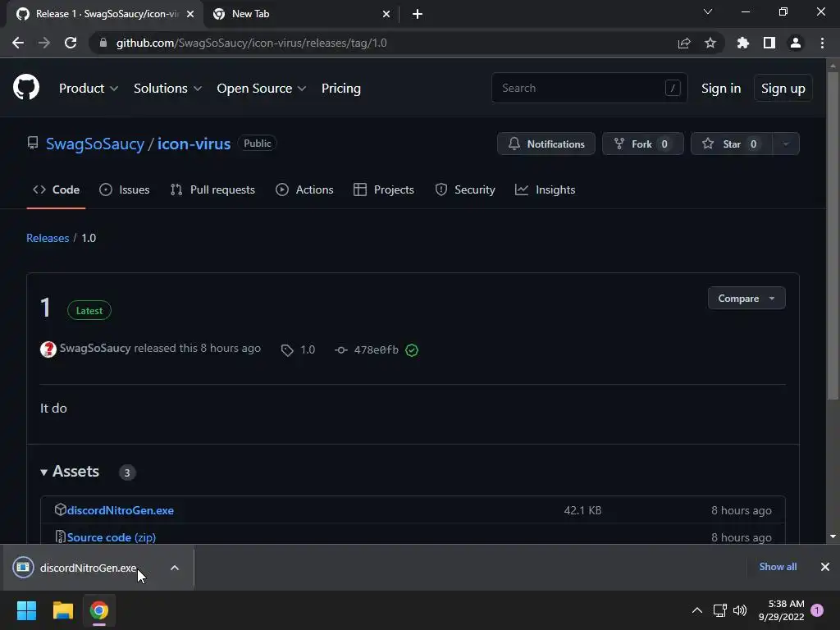The width and height of the screenshot is (840, 630).
Task: Reload the page with refresh icon
Action: pos(71,43)
